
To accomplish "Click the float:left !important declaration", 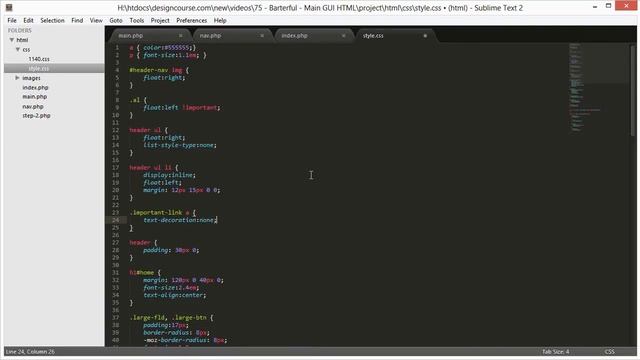I will click(x=182, y=108).
